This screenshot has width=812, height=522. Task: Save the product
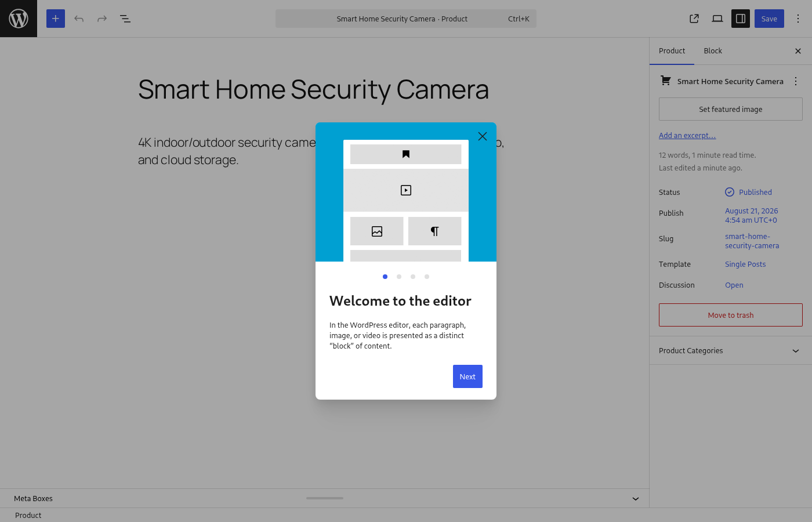[x=769, y=19]
